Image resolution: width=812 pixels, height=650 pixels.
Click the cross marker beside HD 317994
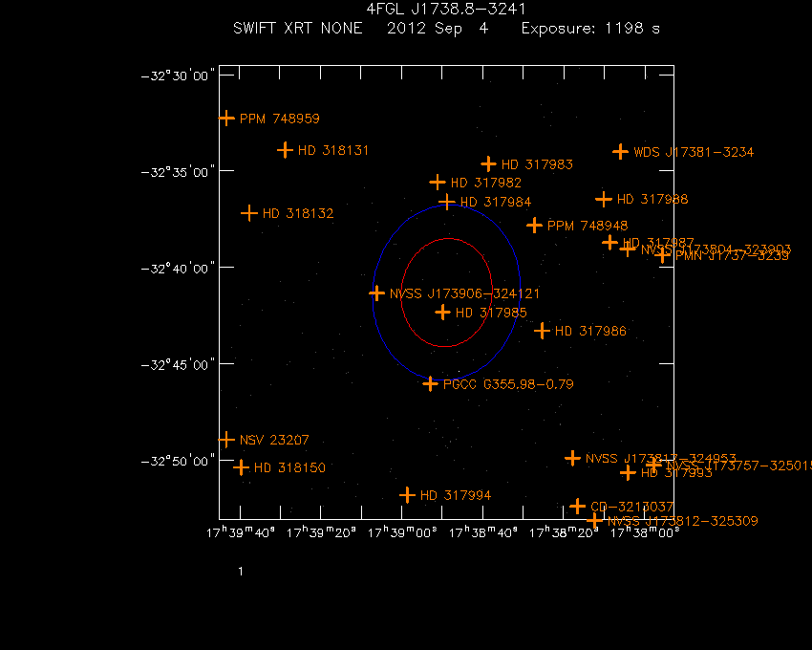point(407,495)
